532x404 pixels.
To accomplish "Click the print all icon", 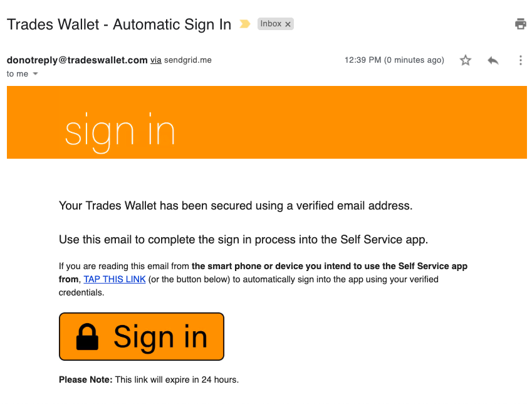I will click(520, 24).
